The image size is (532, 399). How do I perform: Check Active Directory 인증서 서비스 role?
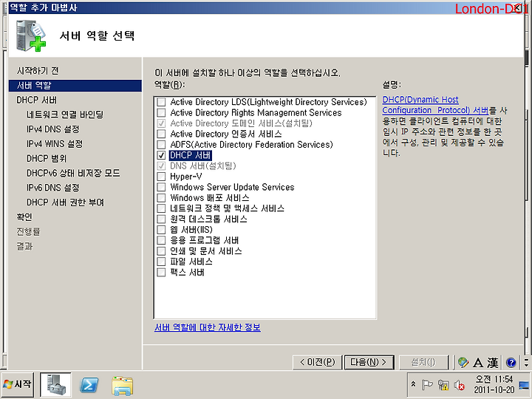pos(161,134)
